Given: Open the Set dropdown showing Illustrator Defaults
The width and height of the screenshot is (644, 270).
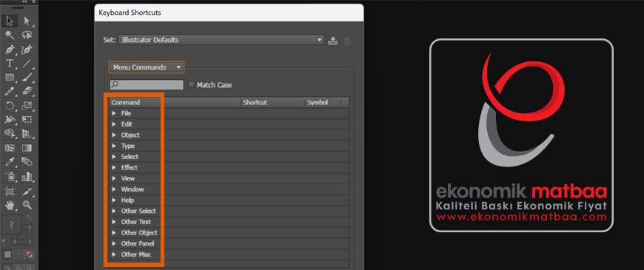Looking at the screenshot, I should [221, 40].
